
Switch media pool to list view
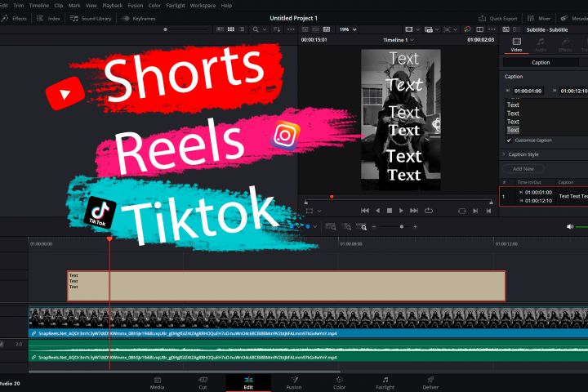coord(242,29)
